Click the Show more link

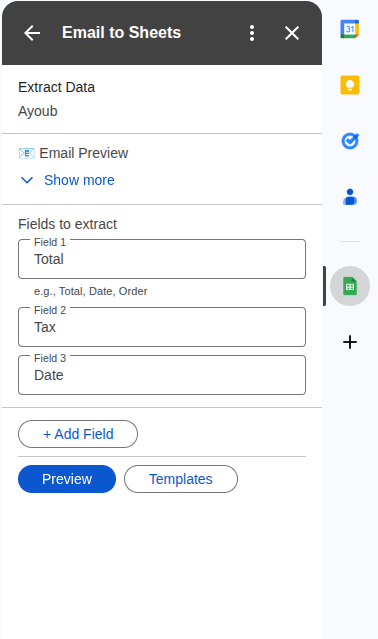79,180
